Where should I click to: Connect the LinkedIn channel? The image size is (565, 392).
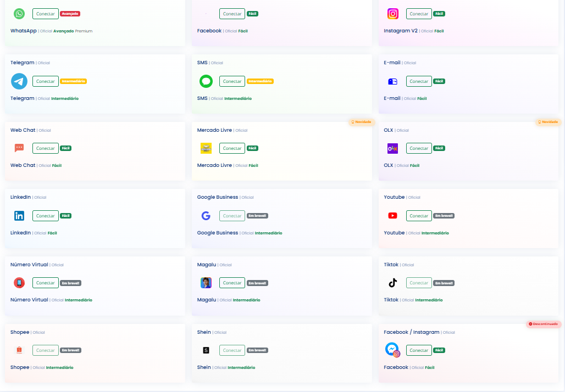pos(46,216)
